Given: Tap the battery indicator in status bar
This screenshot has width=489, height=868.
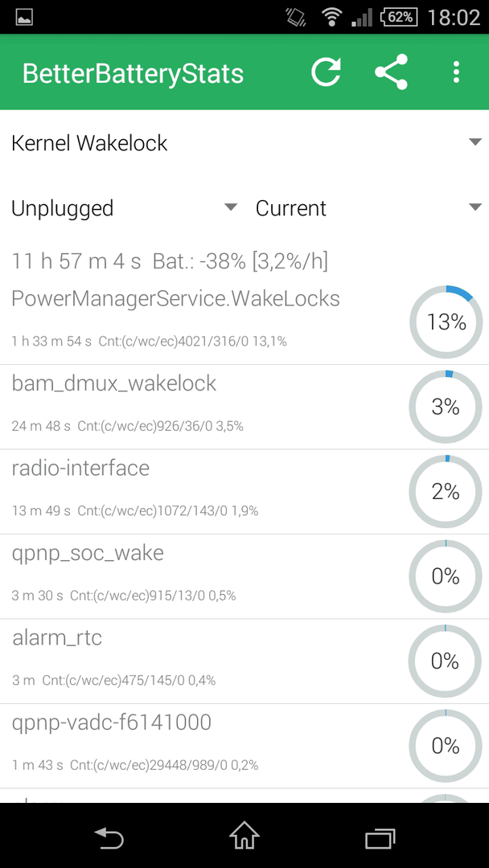Looking at the screenshot, I should point(399,17).
